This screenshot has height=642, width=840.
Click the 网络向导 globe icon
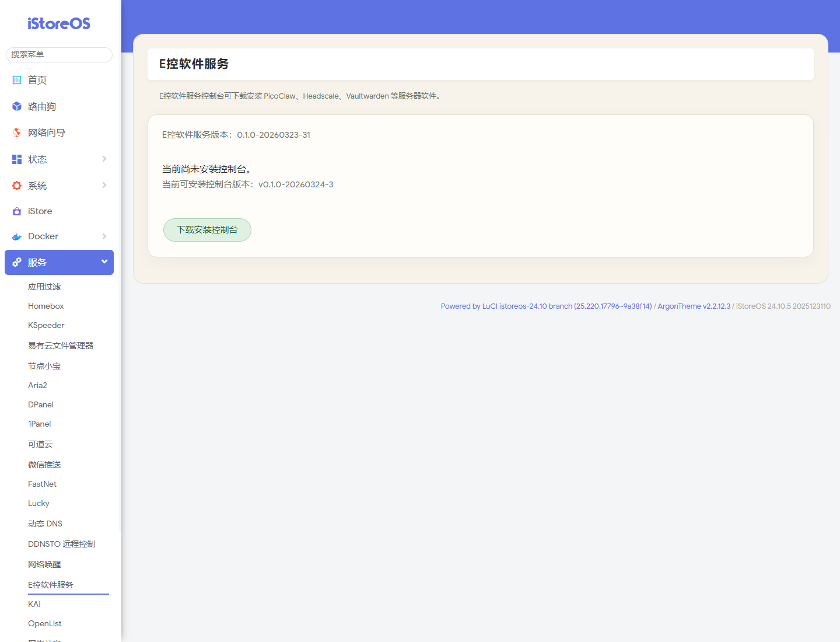coord(17,132)
